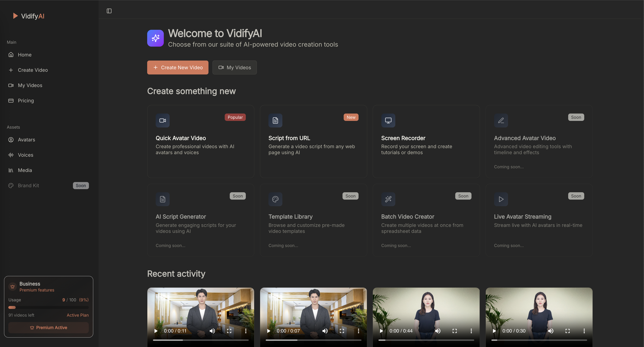Select the Quick Avatar Video camera icon
This screenshot has width=644, height=347.
(162, 121)
